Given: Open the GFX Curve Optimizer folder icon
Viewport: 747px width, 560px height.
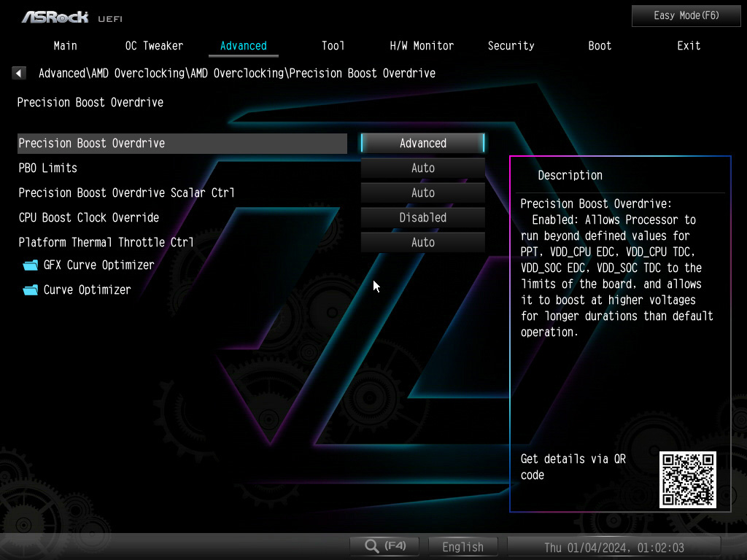Looking at the screenshot, I should click(31, 265).
